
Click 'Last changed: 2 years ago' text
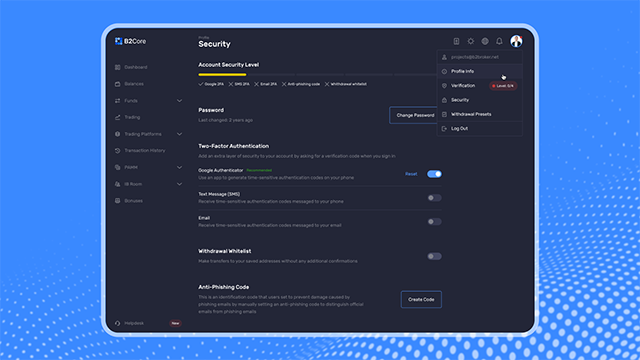tap(225, 120)
